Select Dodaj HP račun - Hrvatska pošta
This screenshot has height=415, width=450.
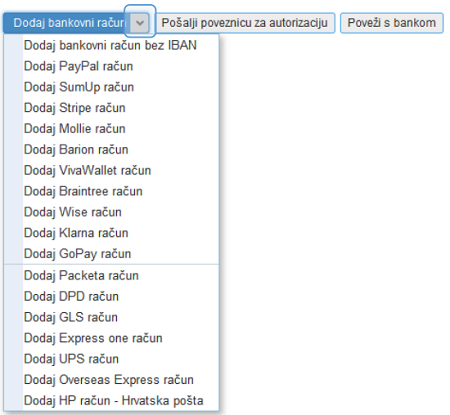(111, 400)
